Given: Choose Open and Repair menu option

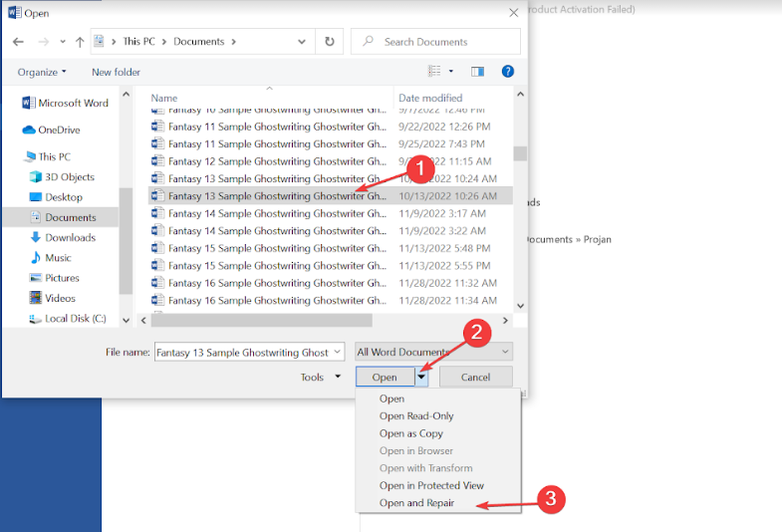Looking at the screenshot, I should pos(417,503).
